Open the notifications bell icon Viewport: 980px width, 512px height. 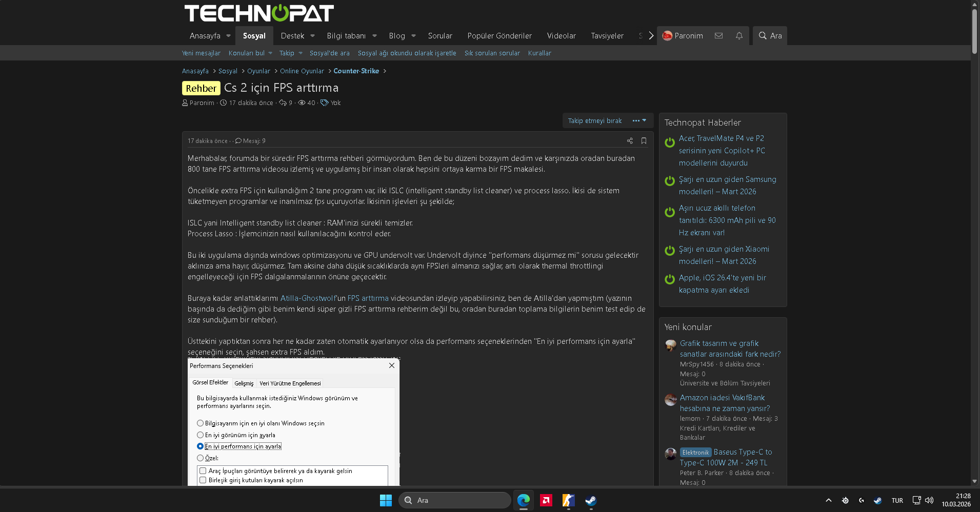(x=739, y=36)
